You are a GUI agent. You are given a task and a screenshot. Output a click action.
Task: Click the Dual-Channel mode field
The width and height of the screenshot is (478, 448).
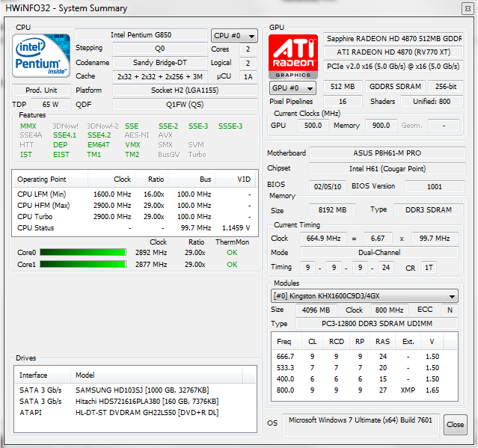pyautogui.click(x=379, y=252)
